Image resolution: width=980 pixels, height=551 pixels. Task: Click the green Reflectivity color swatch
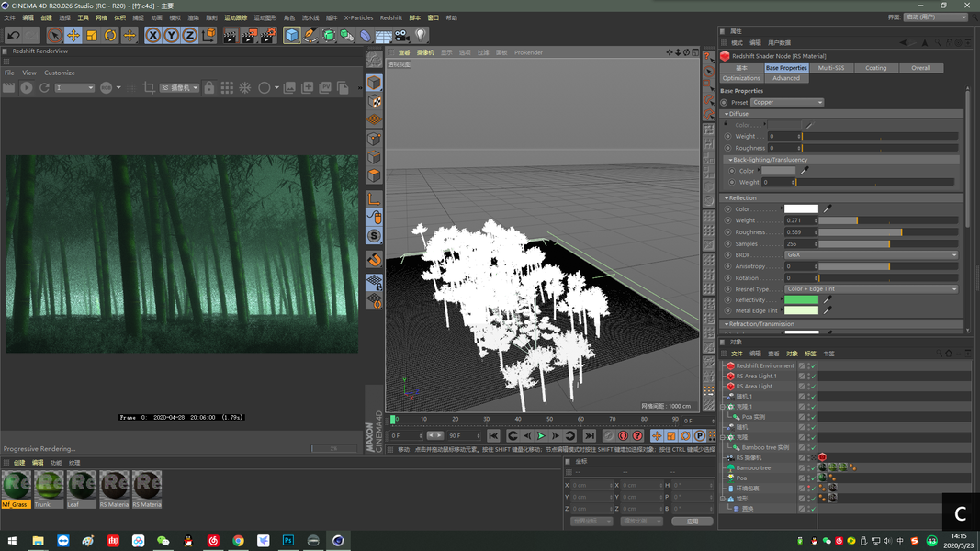tap(801, 299)
